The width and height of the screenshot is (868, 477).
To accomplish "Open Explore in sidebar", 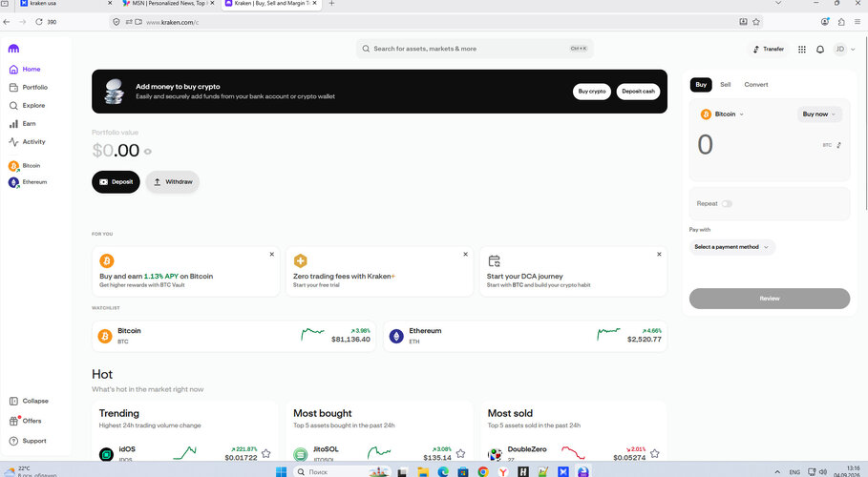I will click(x=27, y=106).
